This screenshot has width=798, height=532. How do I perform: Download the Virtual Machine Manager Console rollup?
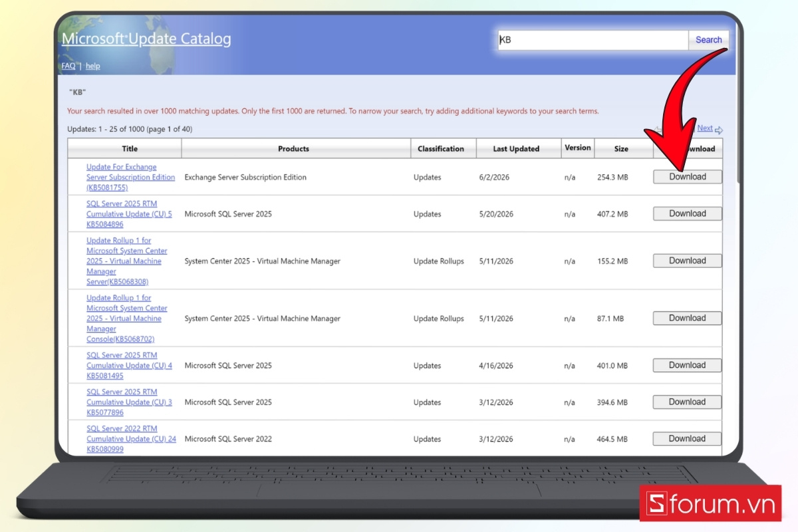pyautogui.click(x=687, y=318)
